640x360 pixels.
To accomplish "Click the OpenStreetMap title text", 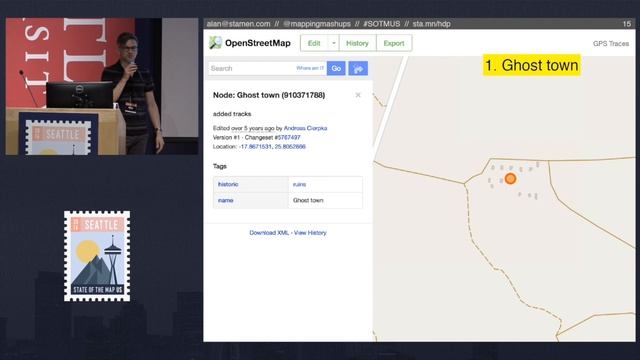I will (x=258, y=43).
